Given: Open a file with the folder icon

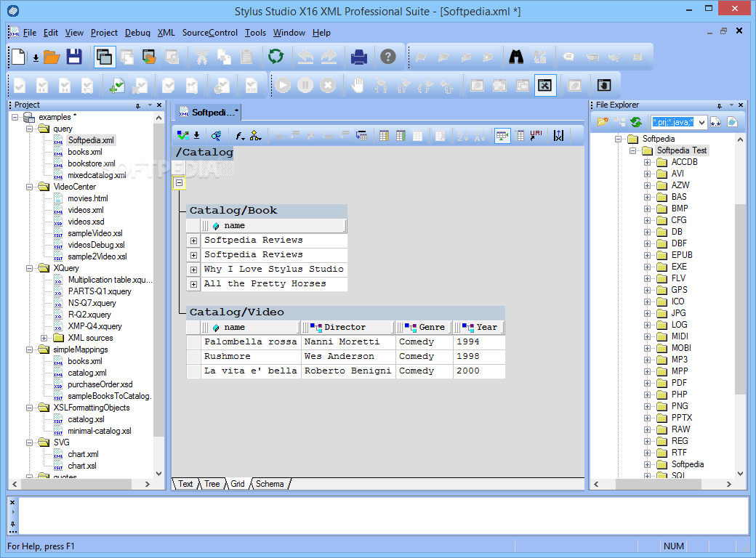Looking at the screenshot, I should (52, 57).
